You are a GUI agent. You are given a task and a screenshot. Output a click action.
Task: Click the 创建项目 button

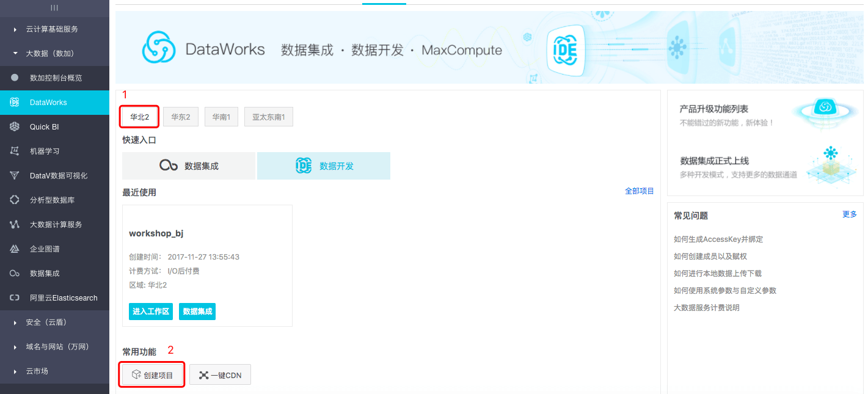tap(153, 375)
